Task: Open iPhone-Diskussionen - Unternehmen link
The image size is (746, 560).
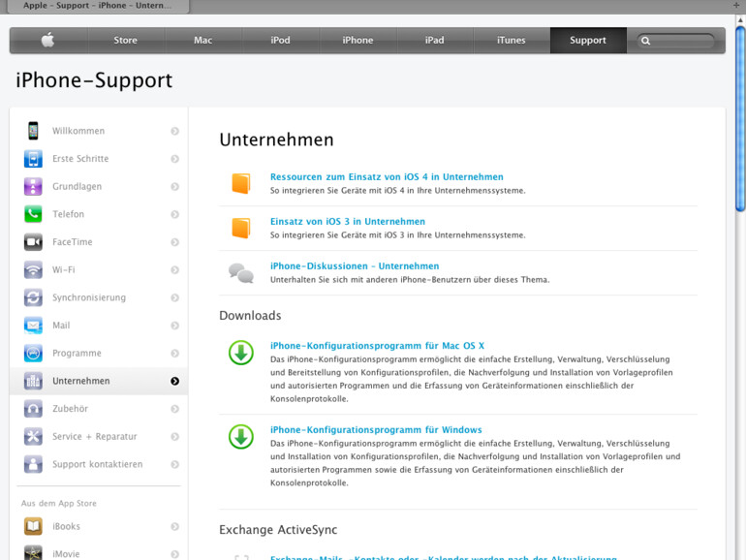Action: pyautogui.click(x=355, y=266)
